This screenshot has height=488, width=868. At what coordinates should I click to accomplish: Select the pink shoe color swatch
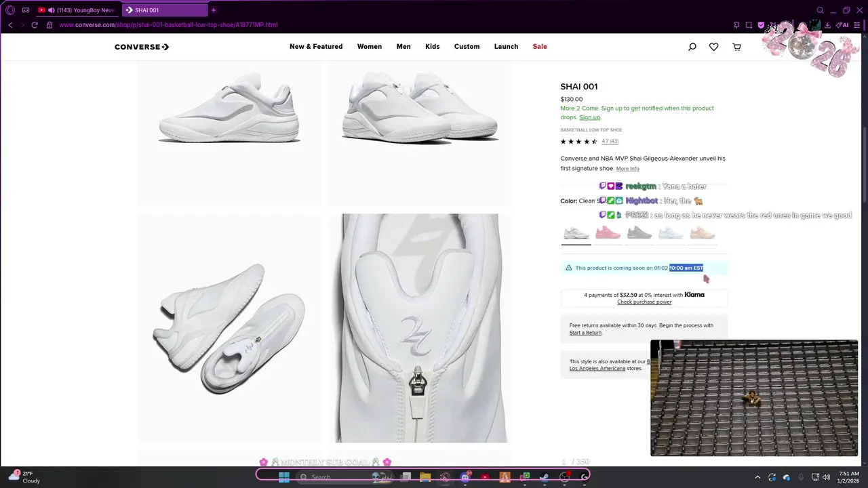(x=608, y=233)
